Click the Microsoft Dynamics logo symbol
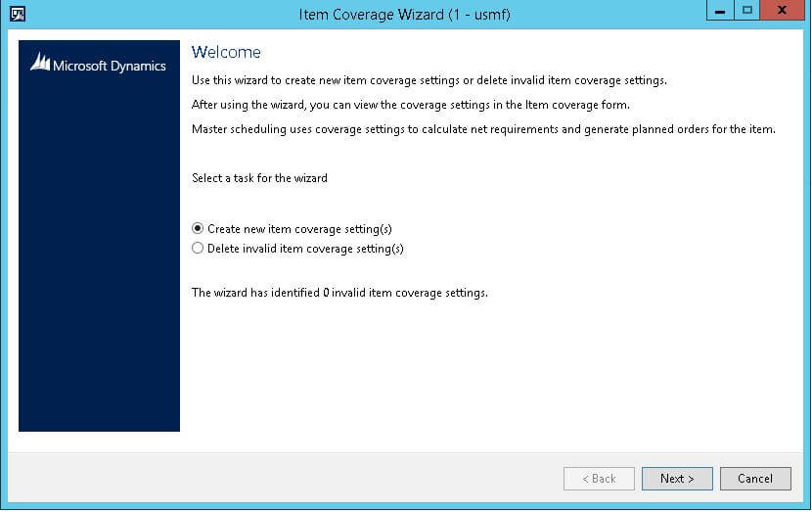The image size is (812, 512). click(x=39, y=62)
